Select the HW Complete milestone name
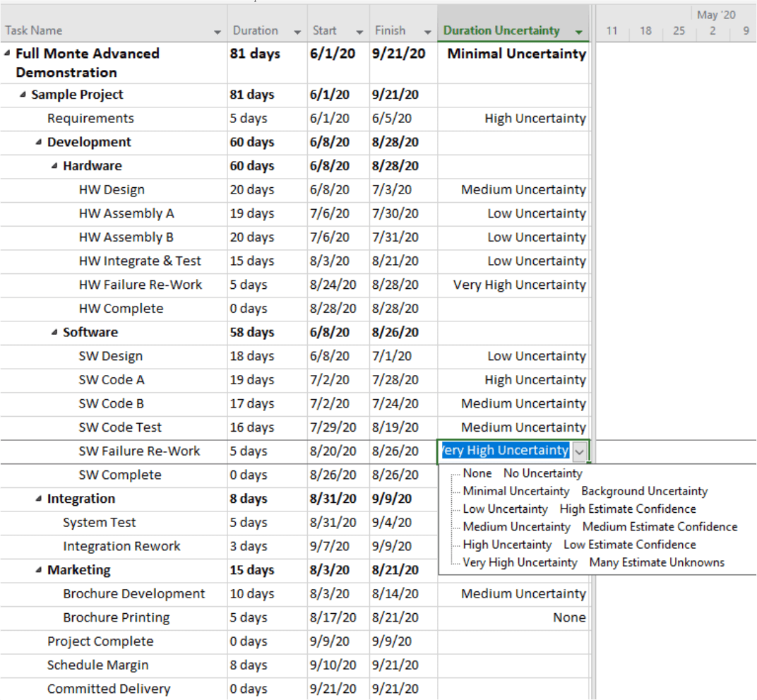Image resolution: width=757 pixels, height=700 pixels. pos(121,309)
